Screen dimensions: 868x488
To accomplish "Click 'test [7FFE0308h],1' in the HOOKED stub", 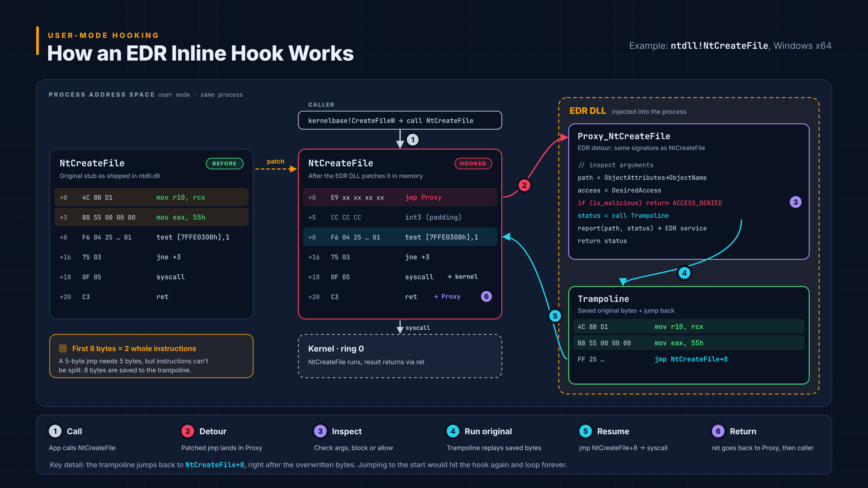I will [x=441, y=237].
